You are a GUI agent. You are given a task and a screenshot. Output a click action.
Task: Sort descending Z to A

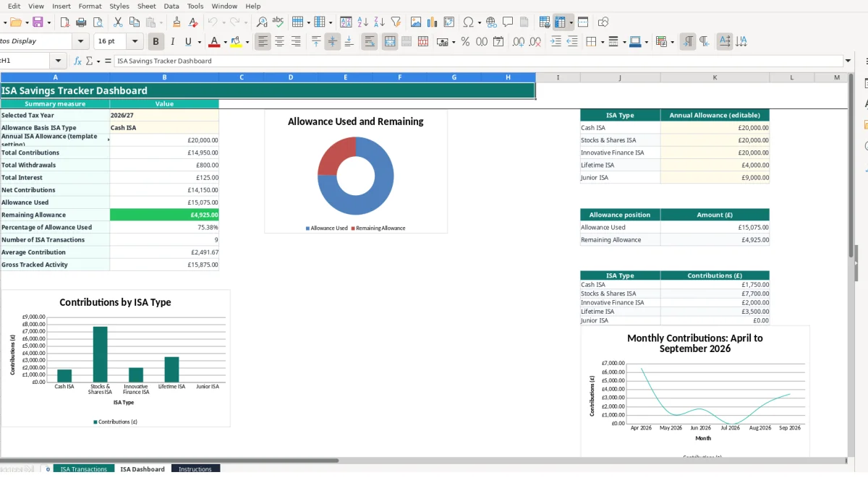coord(379,22)
